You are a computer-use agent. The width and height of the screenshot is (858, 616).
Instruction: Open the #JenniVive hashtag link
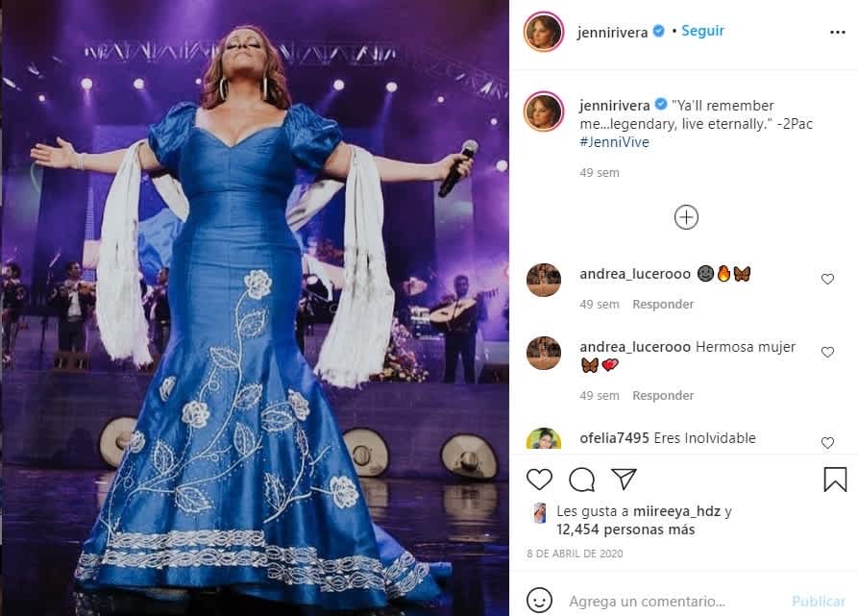(614, 142)
